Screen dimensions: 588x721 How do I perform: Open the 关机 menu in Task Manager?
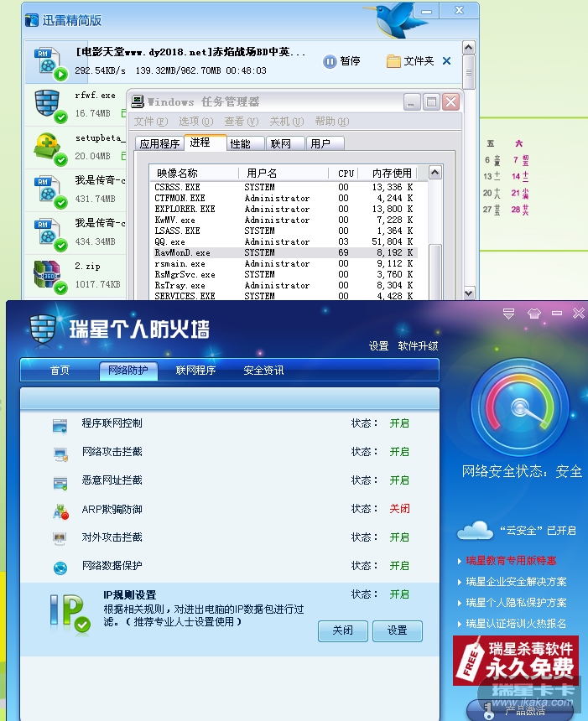pyautogui.click(x=287, y=122)
